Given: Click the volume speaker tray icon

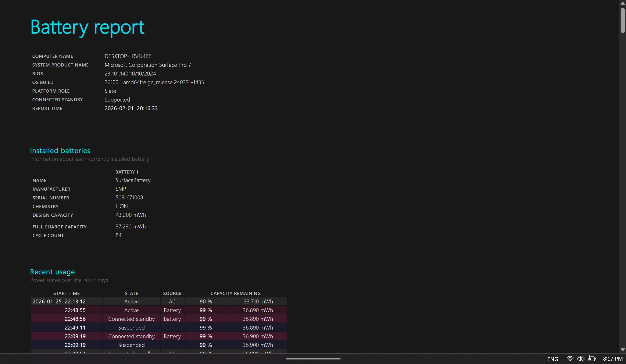Looking at the screenshot, I should click(x=580, y=359).
